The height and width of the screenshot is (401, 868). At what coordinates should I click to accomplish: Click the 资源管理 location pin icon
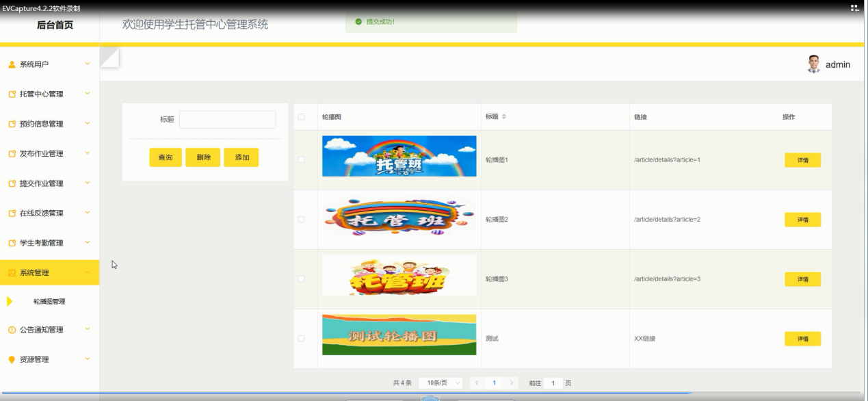tap(12, 360)
